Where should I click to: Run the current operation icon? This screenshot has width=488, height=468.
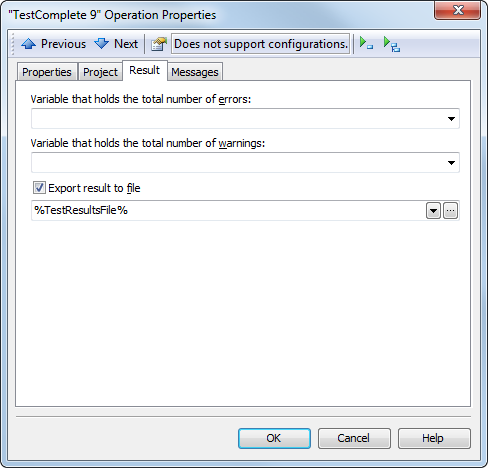(x=366, y=44)
